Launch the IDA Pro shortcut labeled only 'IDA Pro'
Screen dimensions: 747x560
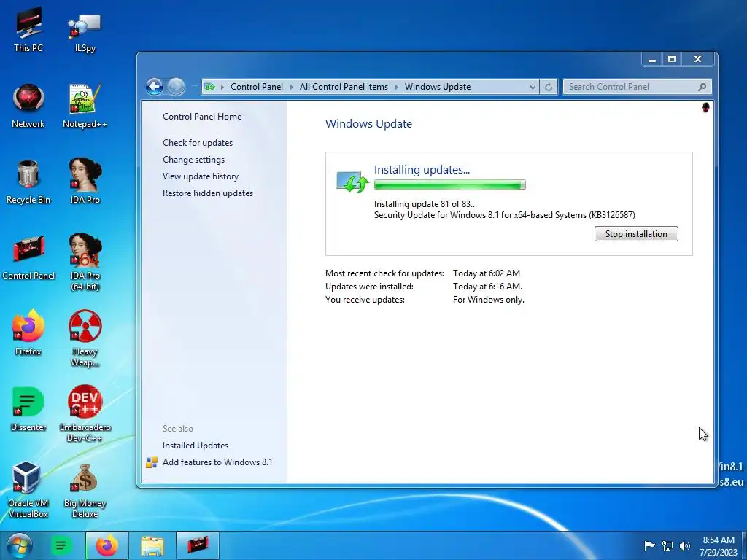[x=85, y=182]
